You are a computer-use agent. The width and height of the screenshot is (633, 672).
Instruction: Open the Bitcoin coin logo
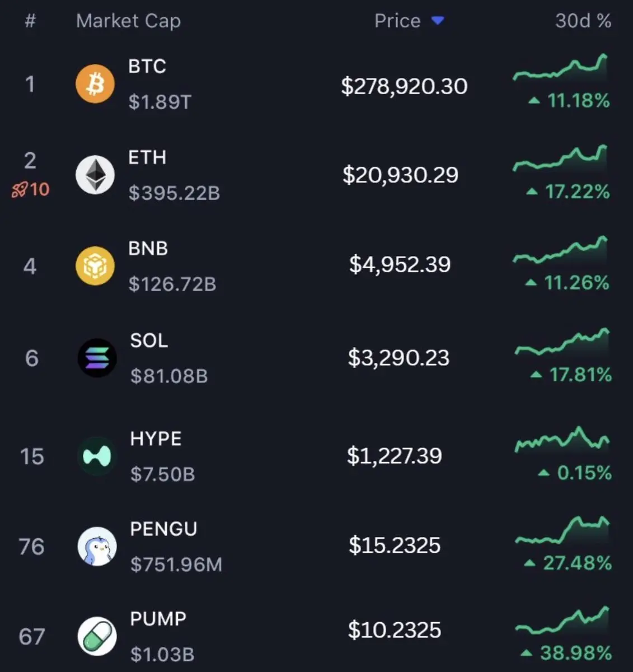click(x=95, y=84)
